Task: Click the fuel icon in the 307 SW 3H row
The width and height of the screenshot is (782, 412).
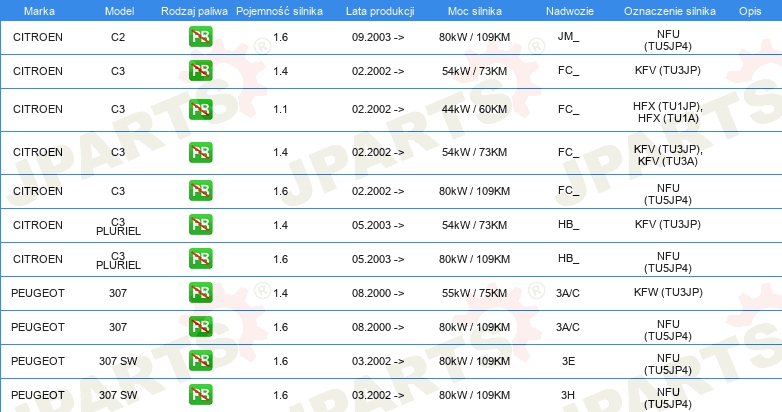Action: pyautogui.click(x=200, y=395)
